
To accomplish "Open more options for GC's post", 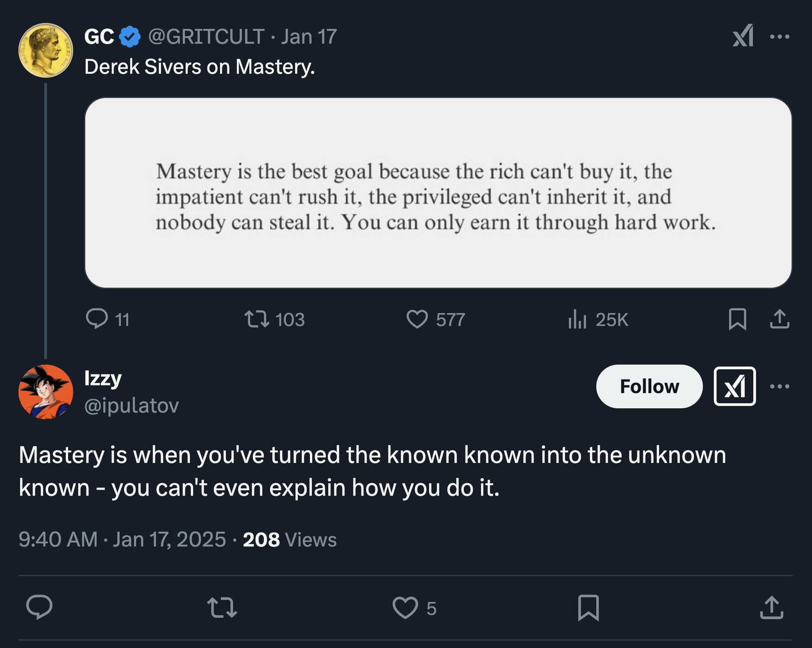I will pyautogui.click(x=780, y=36).
